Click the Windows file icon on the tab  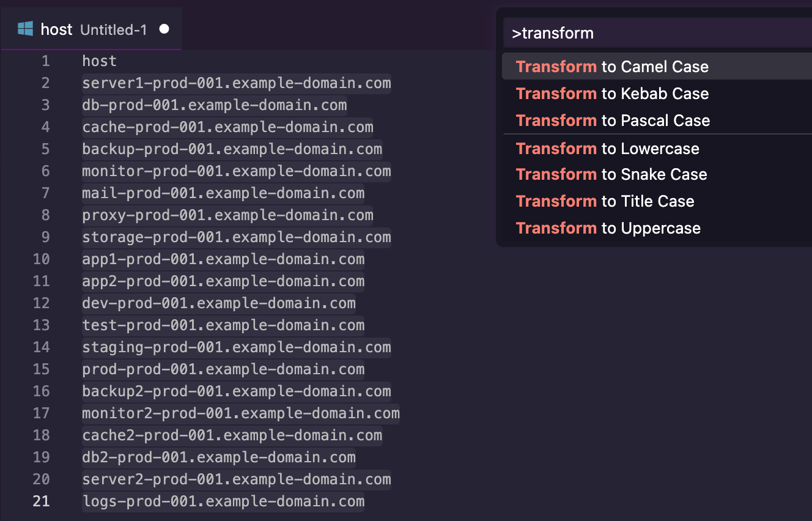[x=25, y=29]
